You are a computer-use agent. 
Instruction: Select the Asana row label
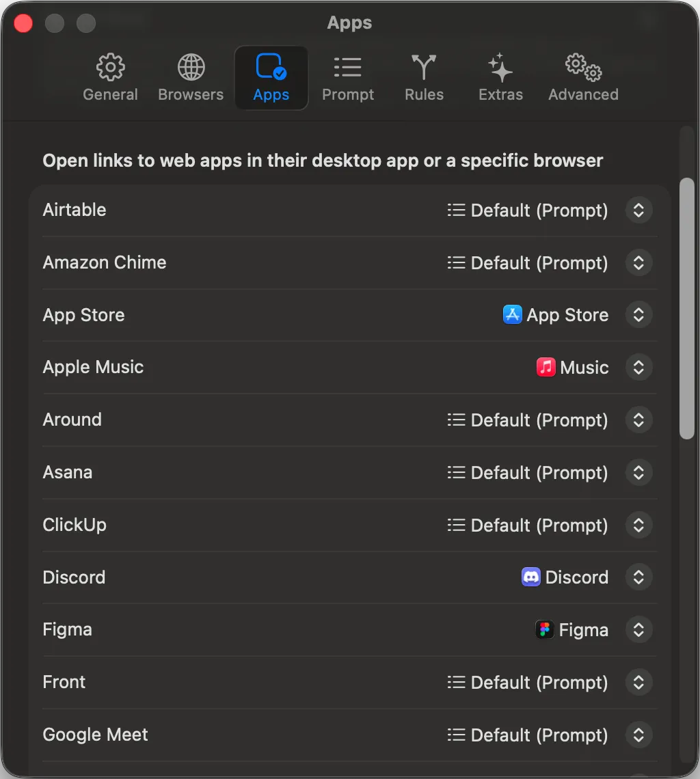68,472
